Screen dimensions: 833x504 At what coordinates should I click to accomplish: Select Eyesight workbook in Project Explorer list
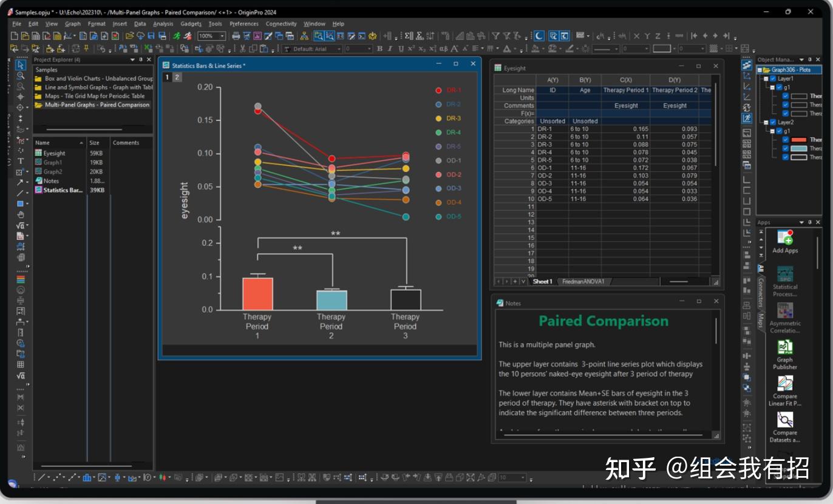point(55,154)
